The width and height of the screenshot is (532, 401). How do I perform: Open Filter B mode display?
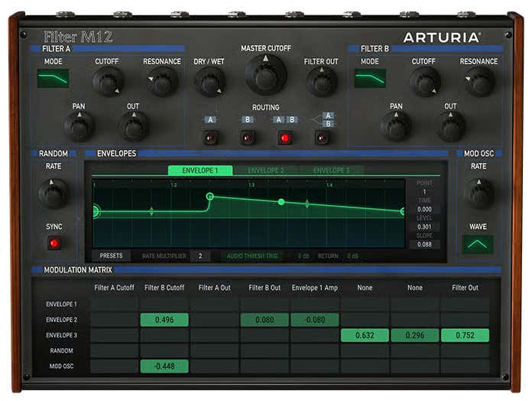pyautogui.click(x=370, y=78)
